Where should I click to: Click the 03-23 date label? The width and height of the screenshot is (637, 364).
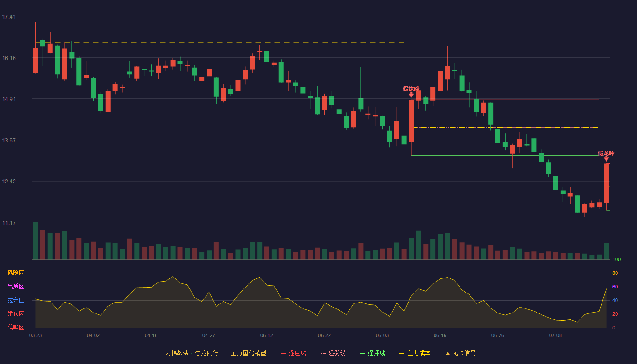pos(35,335)
